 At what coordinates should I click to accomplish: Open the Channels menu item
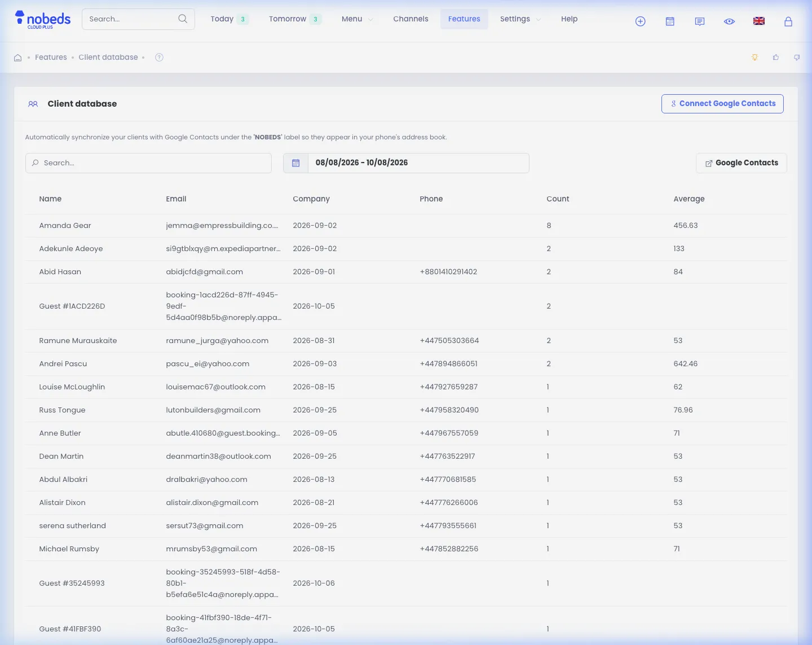[411, 19]
